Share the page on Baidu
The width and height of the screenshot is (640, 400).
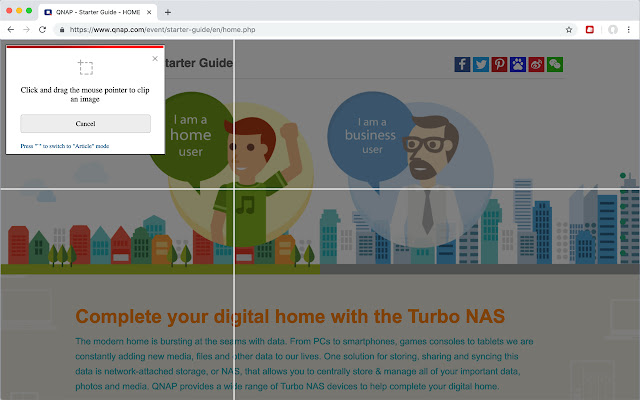(x=518, y=64)
